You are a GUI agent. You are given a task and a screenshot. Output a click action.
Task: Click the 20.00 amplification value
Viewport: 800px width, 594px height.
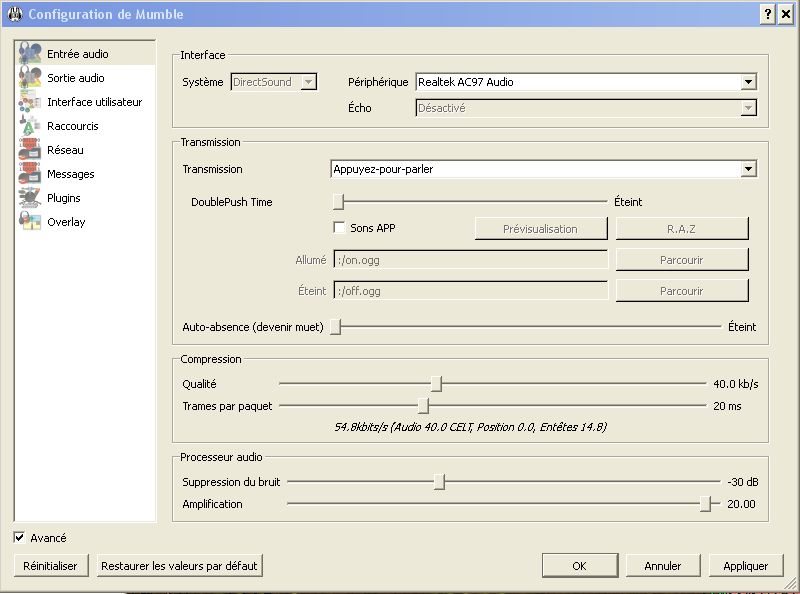(741, 504)
